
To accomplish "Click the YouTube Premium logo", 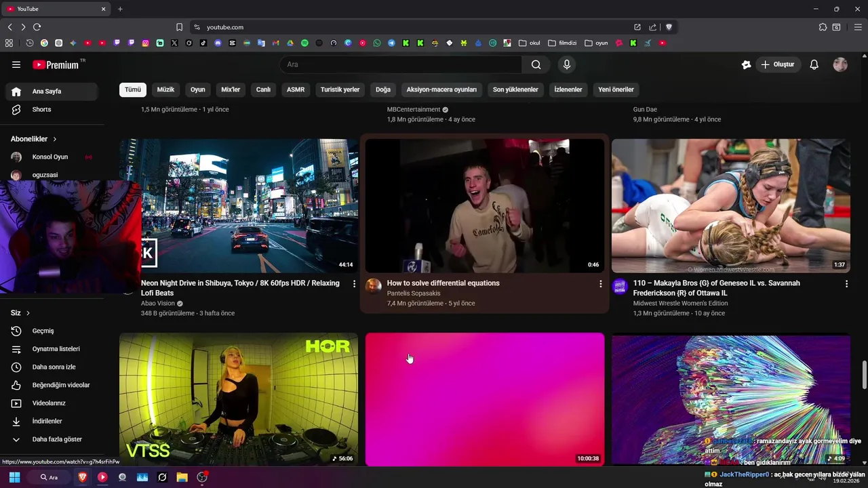I will (x=56, y=64).
